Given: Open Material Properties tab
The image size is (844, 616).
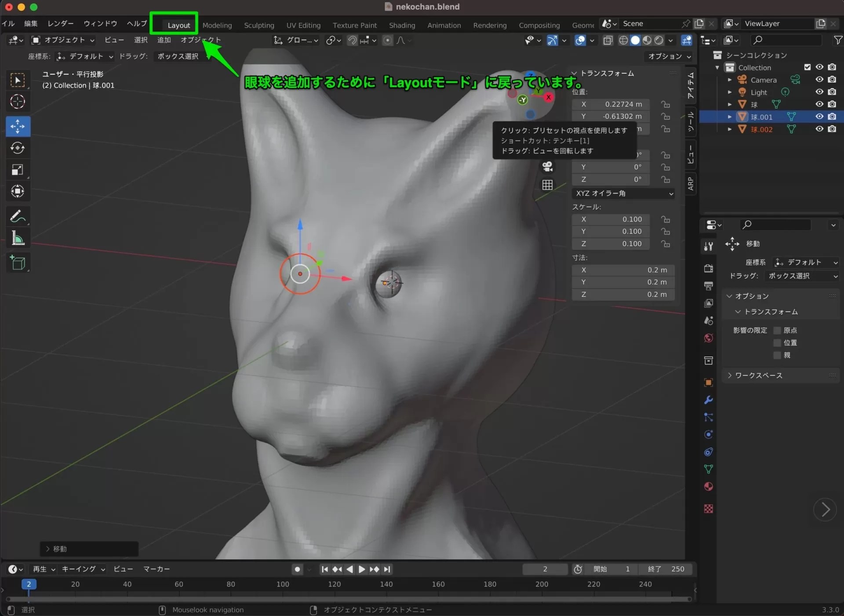Looking at the screenshot, I should (x=708, y=487).
